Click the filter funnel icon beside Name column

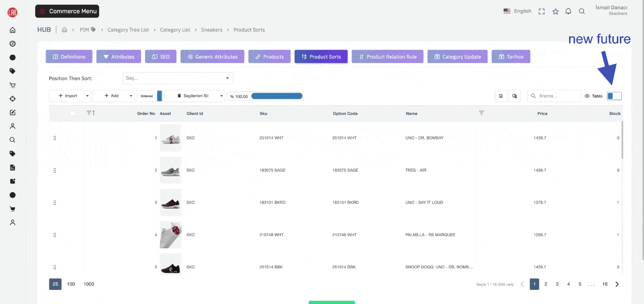click(481, 113)
